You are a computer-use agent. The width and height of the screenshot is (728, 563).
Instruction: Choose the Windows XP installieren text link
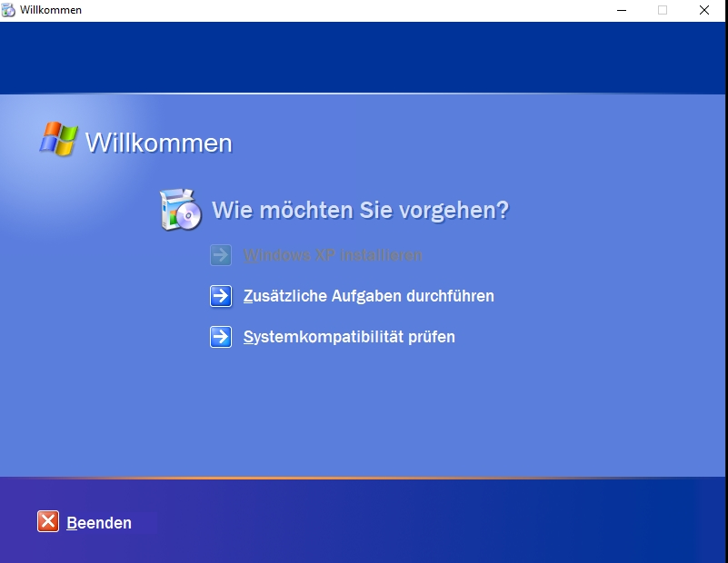333,255
